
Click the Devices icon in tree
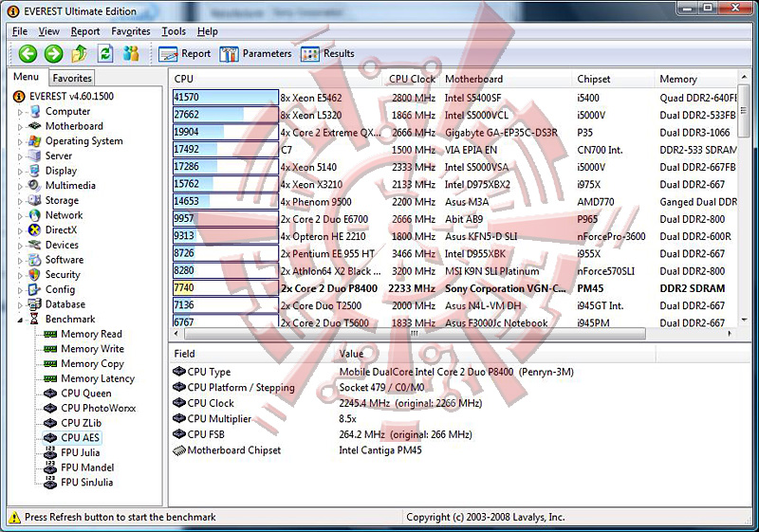click(35, 245)
